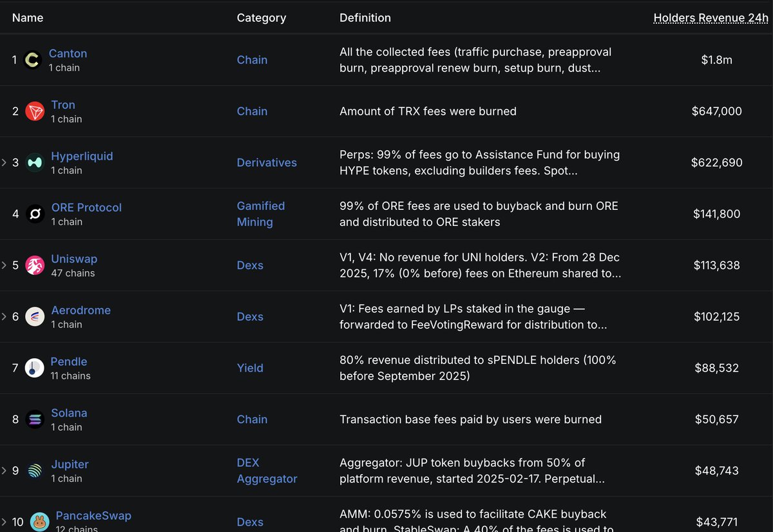Image resolution: width=773 pixels, height=532 pixels.
Task: Select the $50,657 revenue value
Action: coord(717,419)
